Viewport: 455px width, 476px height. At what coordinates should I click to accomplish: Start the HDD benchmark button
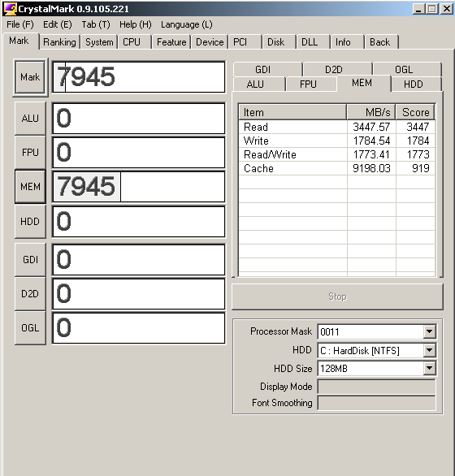tap(30, 221)
